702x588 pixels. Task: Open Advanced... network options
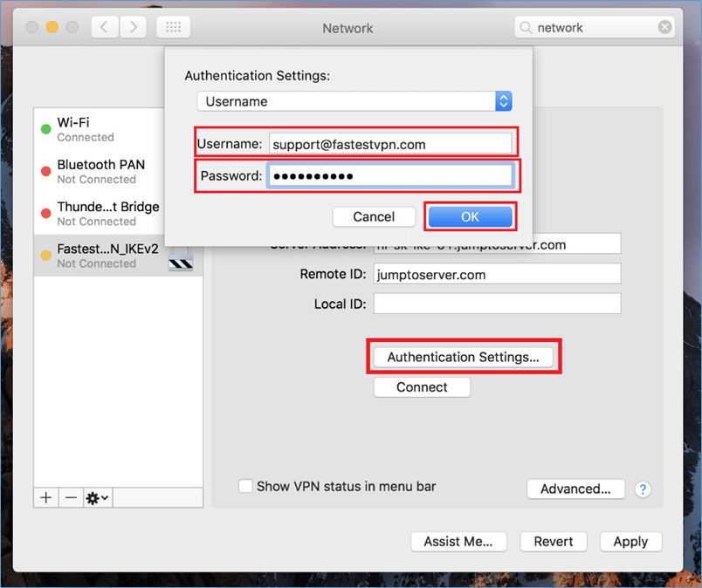(x=575, y=489)
